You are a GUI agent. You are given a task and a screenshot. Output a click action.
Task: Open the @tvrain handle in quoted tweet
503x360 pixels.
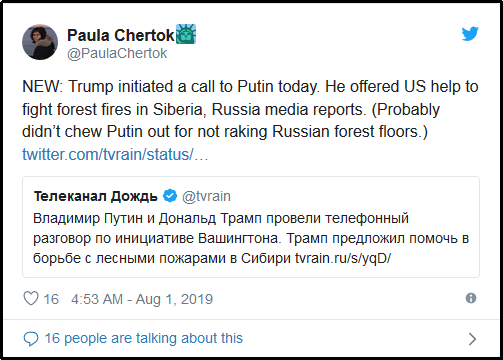(x=206, y=196)
